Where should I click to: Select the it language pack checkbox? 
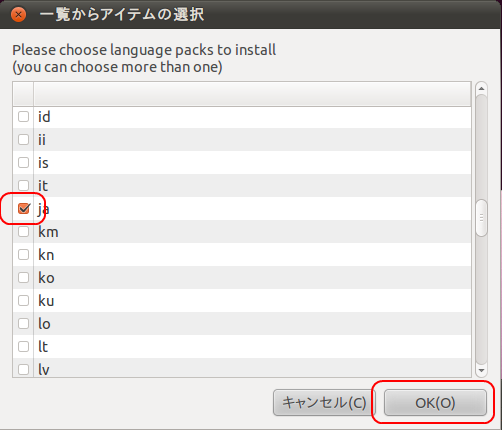(x=23, y=185)
